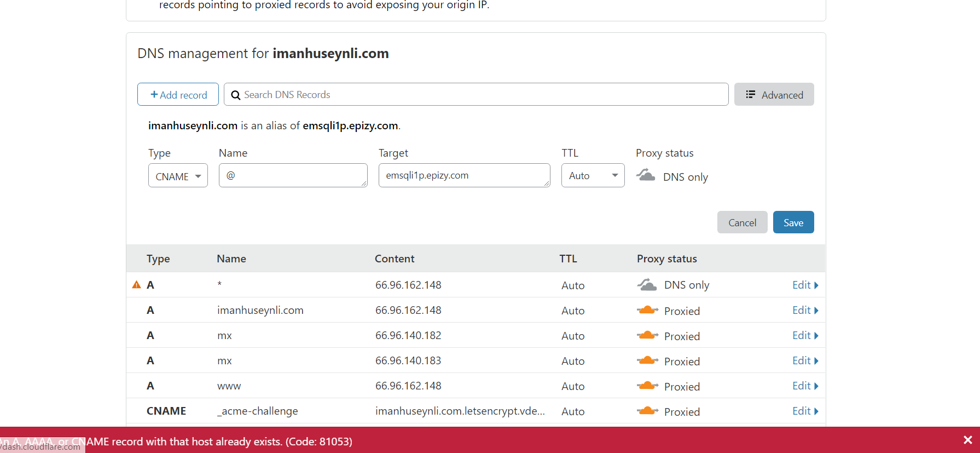980x453 pixels.
Task: Dismiss the red error banner
Action: (967, 440)
